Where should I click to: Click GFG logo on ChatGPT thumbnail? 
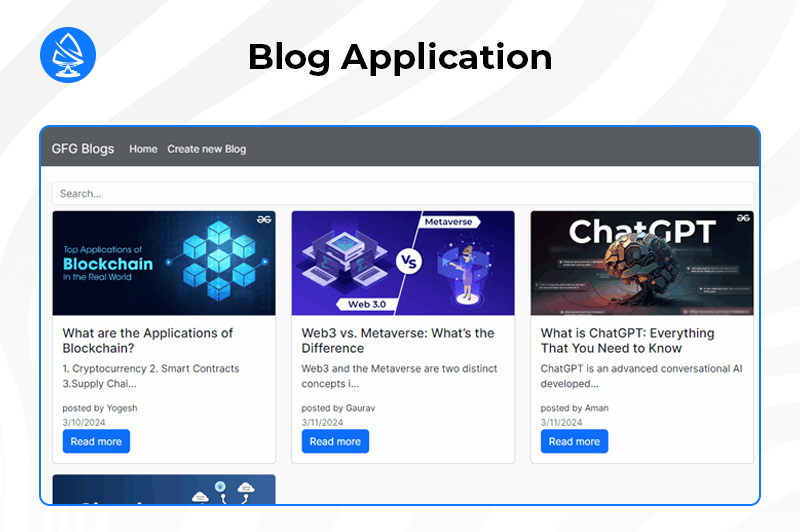pyautogui.click(x=743, y=218)
